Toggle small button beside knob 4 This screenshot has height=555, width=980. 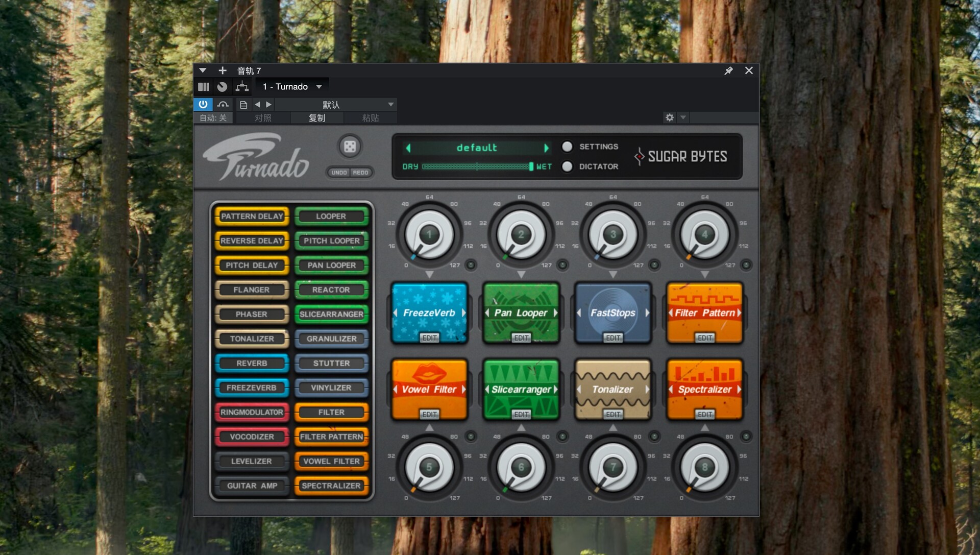746,264
